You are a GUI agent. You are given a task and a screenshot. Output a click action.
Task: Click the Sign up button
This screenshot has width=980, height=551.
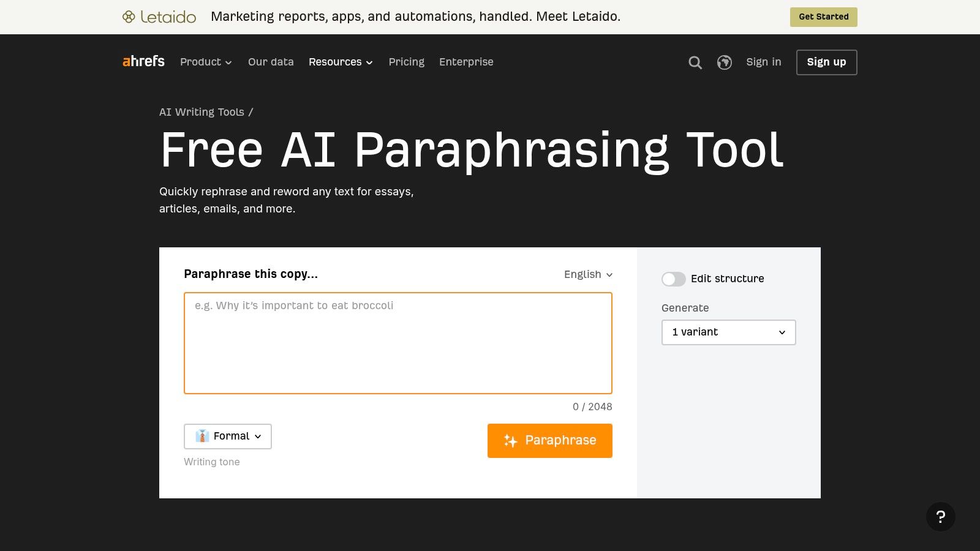click(827, 62)
